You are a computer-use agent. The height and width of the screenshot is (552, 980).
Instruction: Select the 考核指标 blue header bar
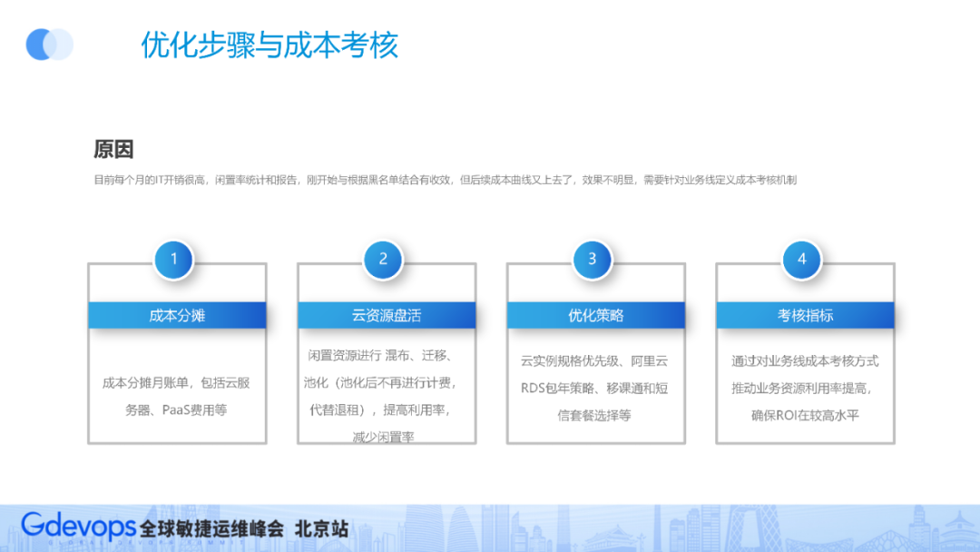(806, 315)
